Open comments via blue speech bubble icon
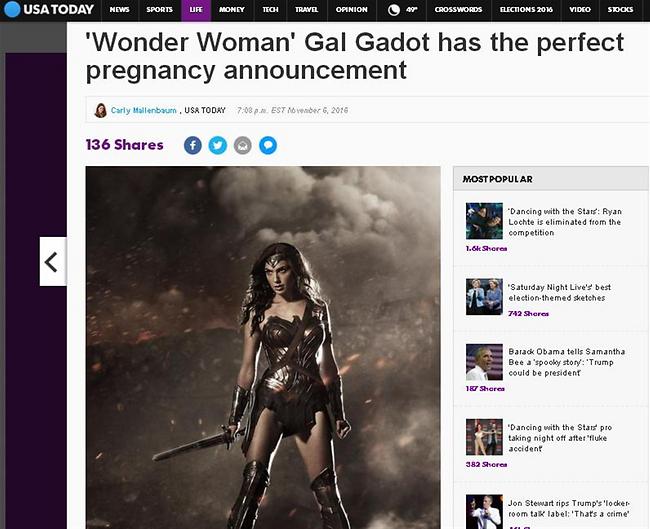 [x=268, y=146]
